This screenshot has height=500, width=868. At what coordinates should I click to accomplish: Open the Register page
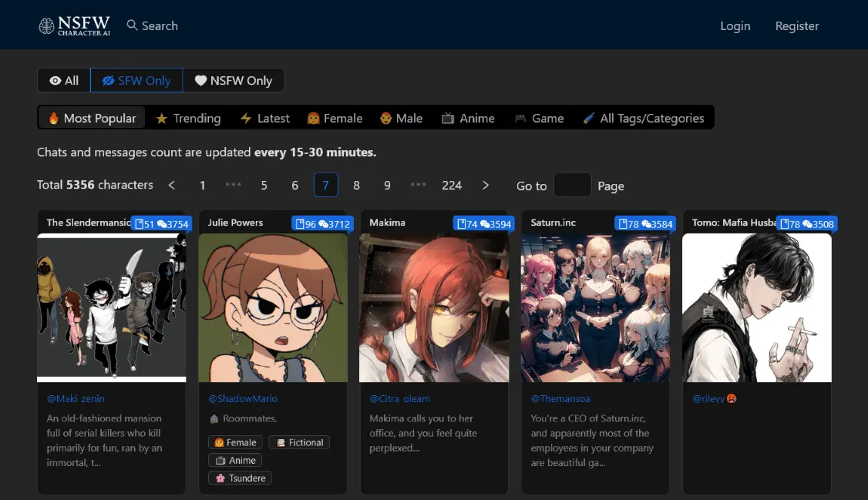796,26
